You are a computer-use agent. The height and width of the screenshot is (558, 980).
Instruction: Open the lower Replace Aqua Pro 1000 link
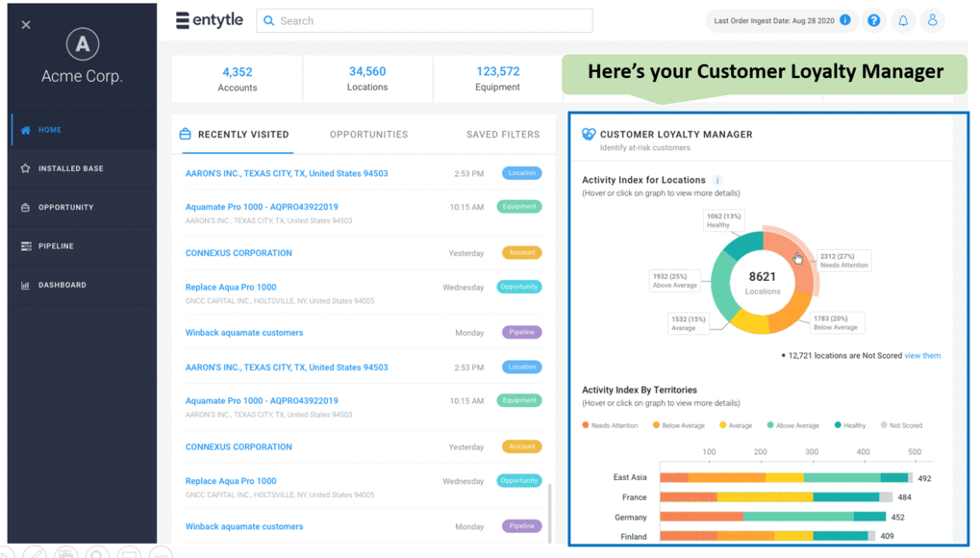231,481
